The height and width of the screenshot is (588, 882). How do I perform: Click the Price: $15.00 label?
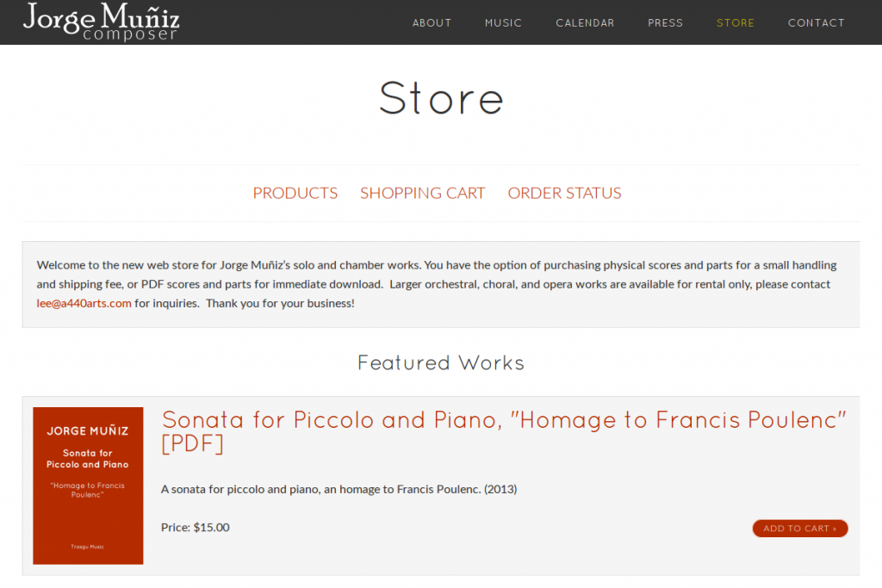click(196, 527)
